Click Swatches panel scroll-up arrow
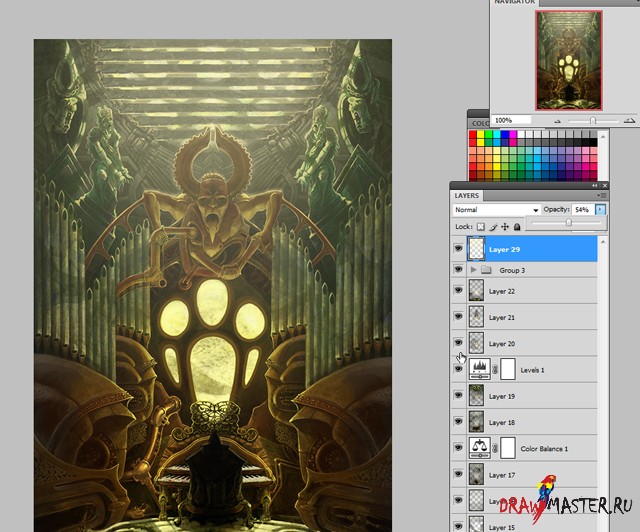 point(603,136)
